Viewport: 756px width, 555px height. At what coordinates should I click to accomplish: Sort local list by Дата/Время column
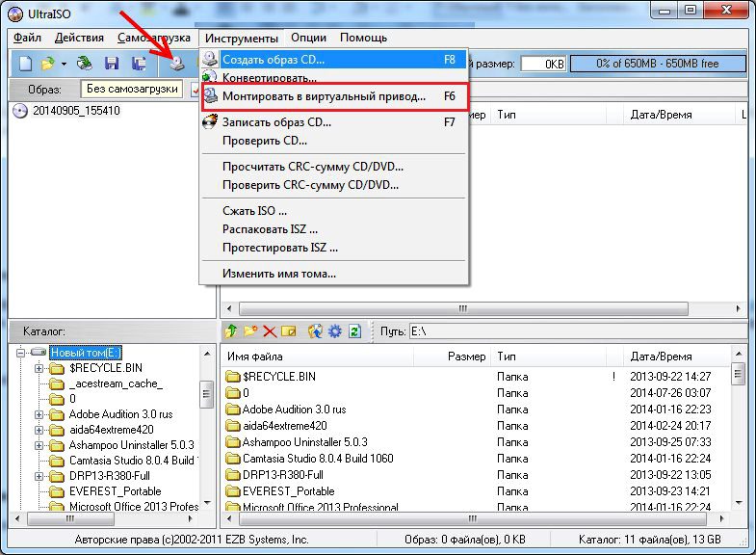(x=676, y=357)
